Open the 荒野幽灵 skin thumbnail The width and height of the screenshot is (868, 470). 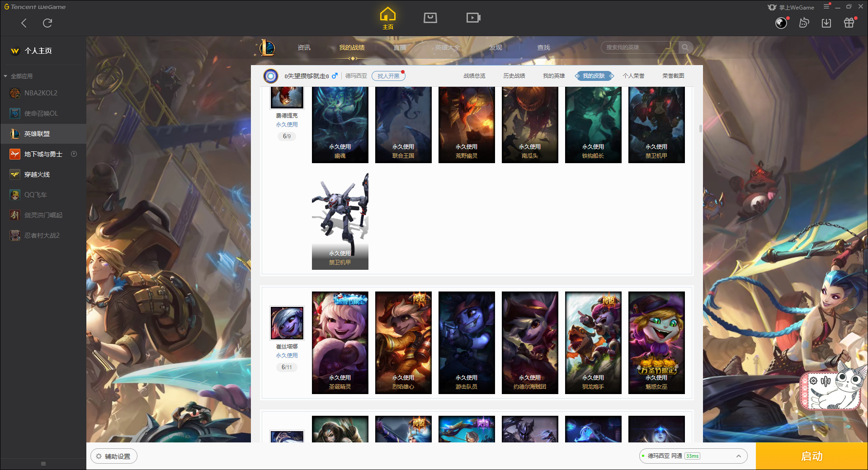tap(467, 125)
